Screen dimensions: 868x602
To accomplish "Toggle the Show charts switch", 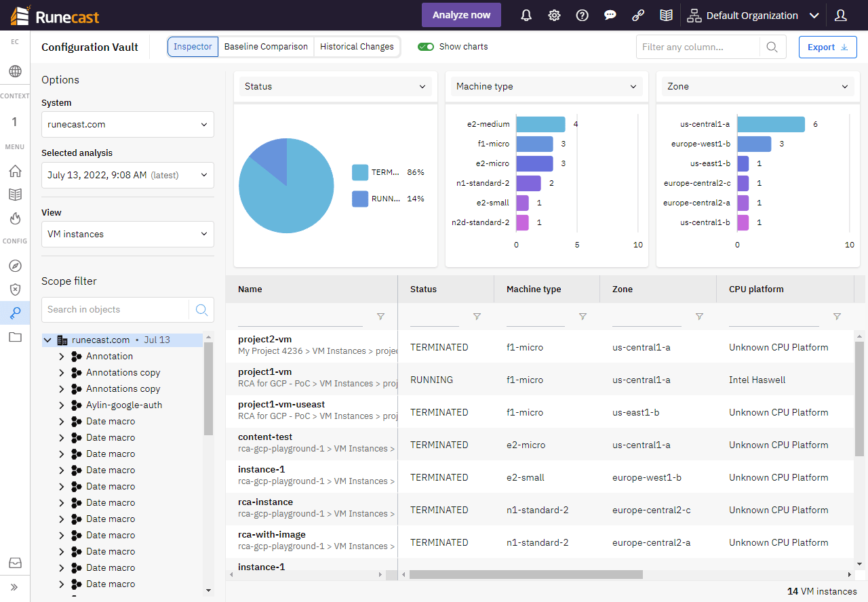I will pyautogui.click(x=426, y=47).
